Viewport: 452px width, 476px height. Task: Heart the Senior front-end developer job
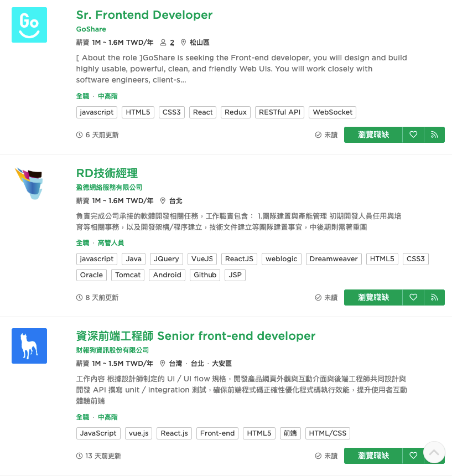click(x=413, y=456)
